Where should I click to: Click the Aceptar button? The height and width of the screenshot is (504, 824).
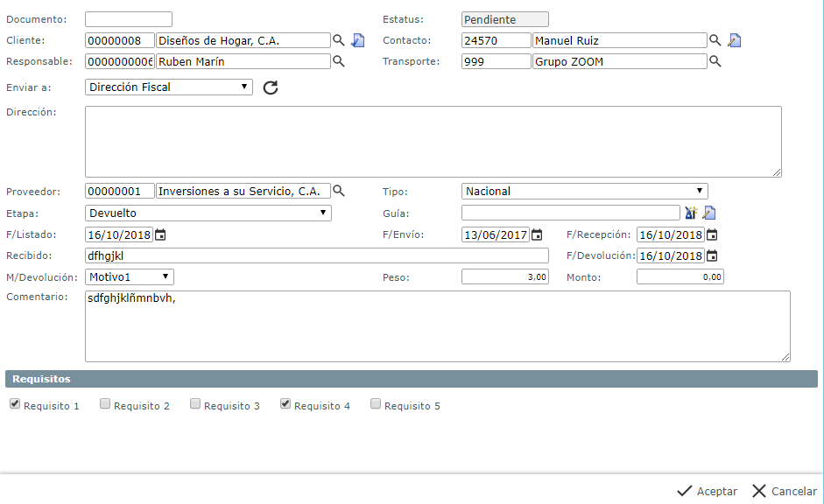click(x=708, y=491)
